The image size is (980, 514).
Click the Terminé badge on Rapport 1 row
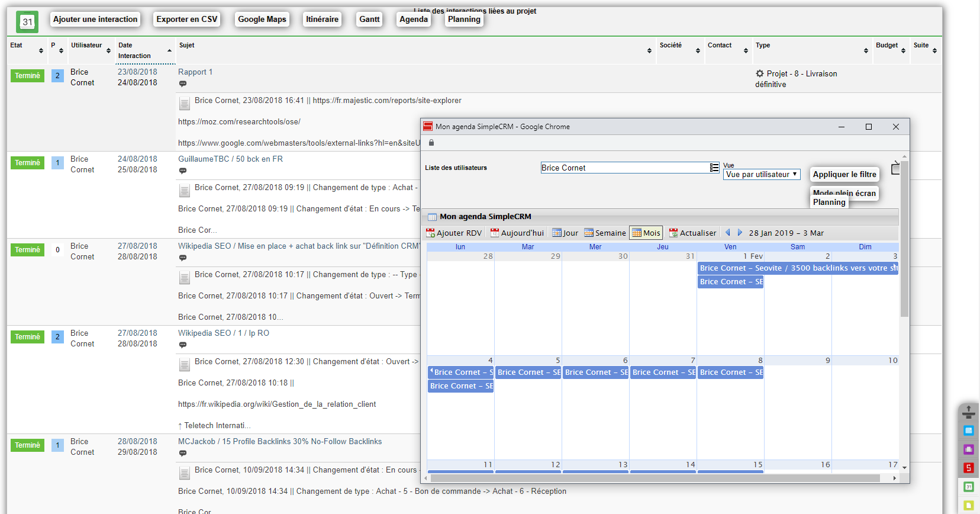(x=28, y=76)
